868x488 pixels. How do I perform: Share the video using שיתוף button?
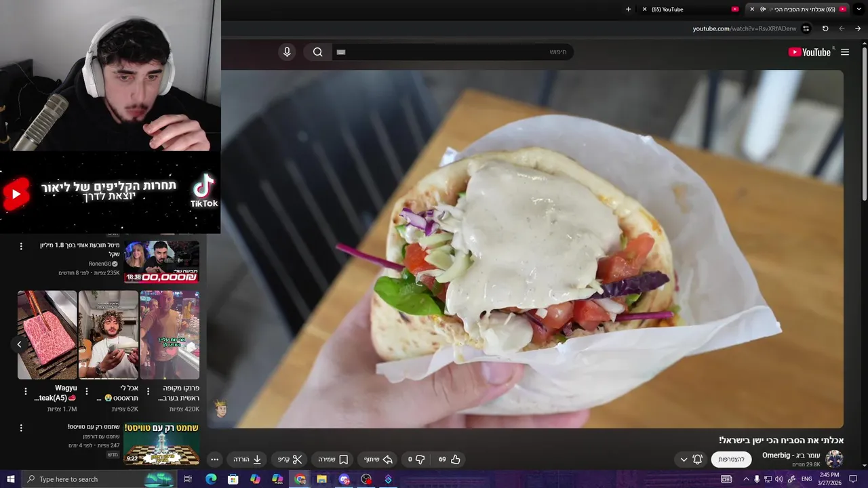coord(378,459)
